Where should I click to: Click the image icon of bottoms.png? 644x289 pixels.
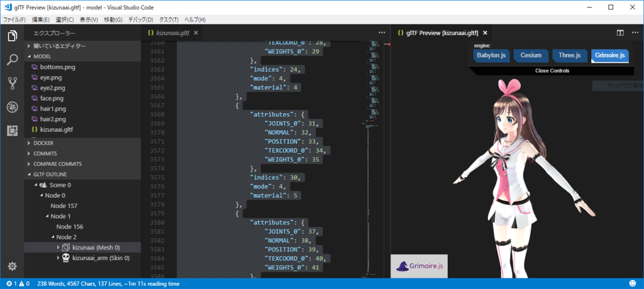point(35,67)
